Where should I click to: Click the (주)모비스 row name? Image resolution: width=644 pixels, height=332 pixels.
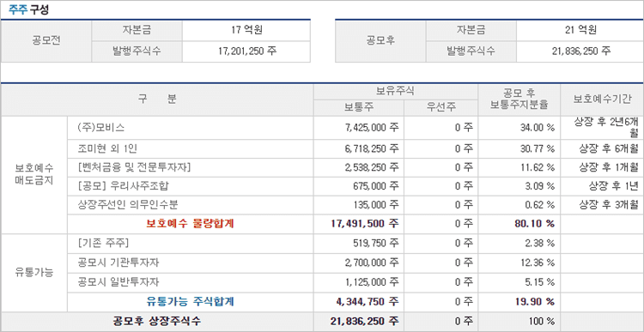[x=100, y=128]
